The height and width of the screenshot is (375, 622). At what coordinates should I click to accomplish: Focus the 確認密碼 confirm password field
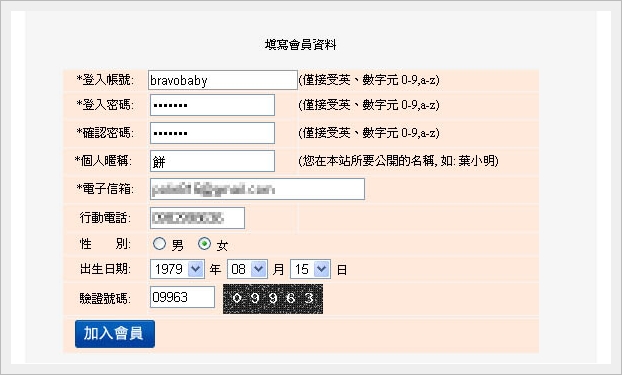212,133
